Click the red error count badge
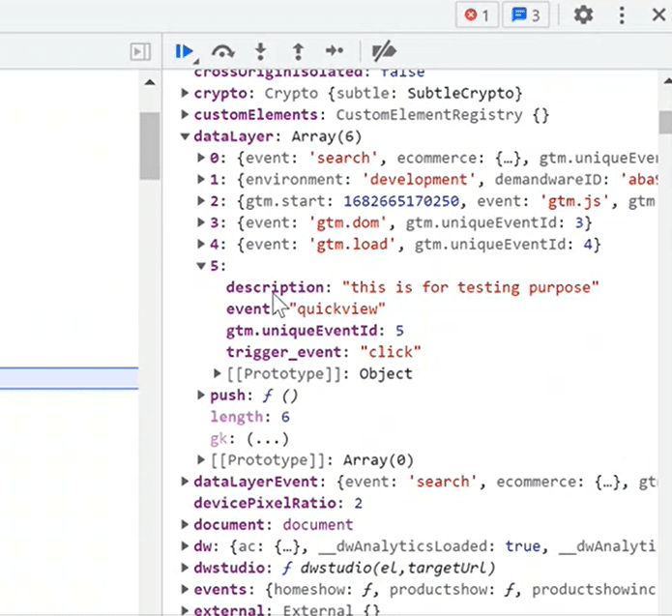This screenshot has width=672, height=616. pyautogui.click(x=477, y=15)
